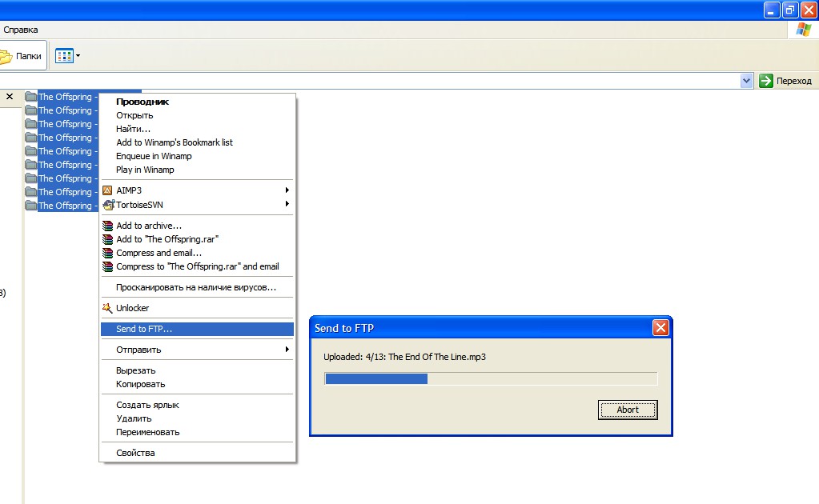Select Send to FTP... entry
Viewport: 819px width, 504px height.
click(198, 329)
